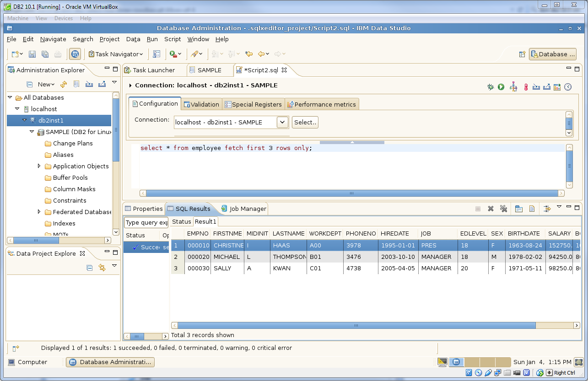Click the Last Edit Location arrow icon

click(x=249, y=54)
